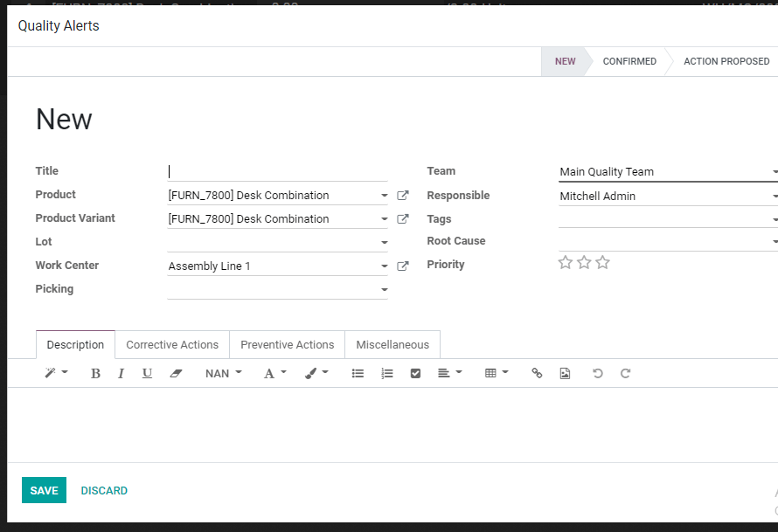The height and width of the screenshot is (532, 778).
Task: Open the Tags selection field
Action: tap(668, 219)
